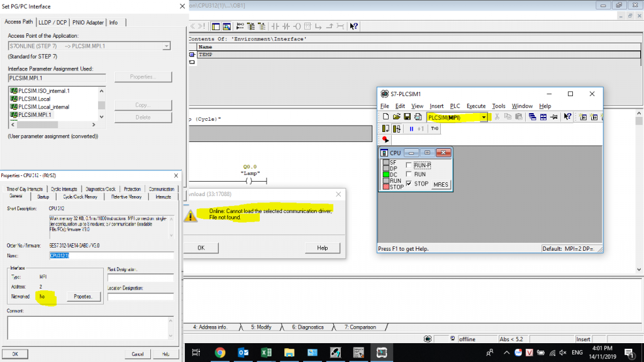This screenshot has height=362, width=644.
Task: Click output coil icon in LAD toolbar
Action: click(297, 26)
